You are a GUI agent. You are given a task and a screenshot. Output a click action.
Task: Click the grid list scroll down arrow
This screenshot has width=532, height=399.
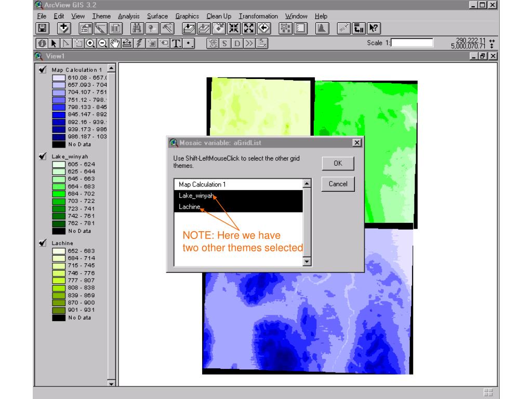(307, 262)
